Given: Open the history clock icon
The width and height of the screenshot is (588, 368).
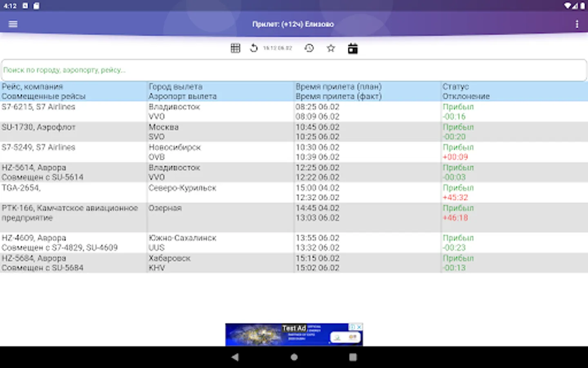Looking at the screenshot, I should (309, 48).
